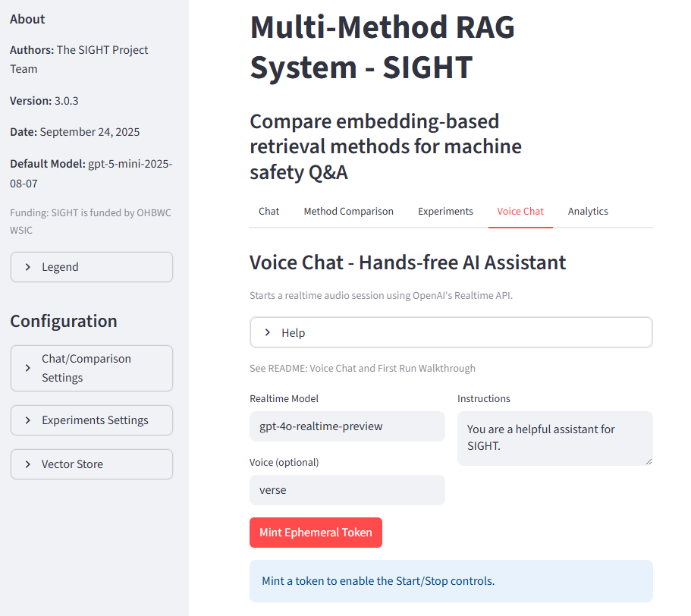
Task: Click the chevron next to Vector Store
Action: (x=28, y=464)
